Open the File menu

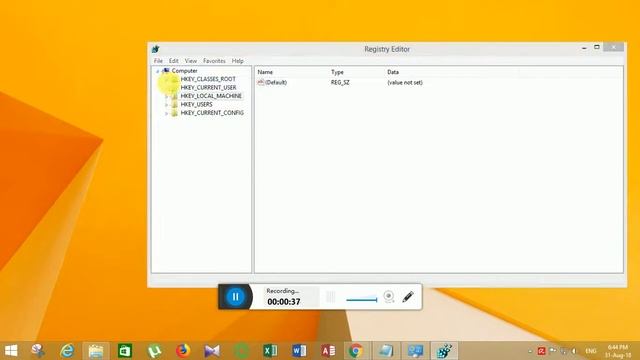[x=158, y=61]
